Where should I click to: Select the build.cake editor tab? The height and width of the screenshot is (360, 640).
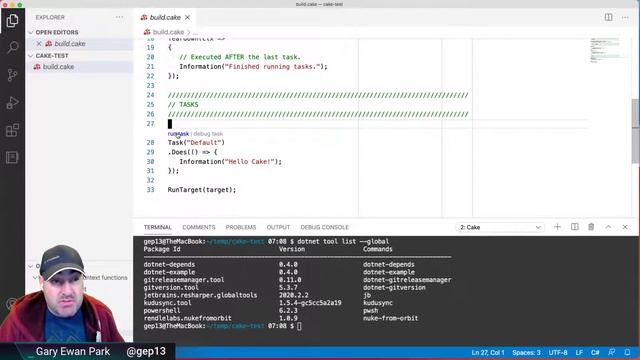click(x=165, y=17)
